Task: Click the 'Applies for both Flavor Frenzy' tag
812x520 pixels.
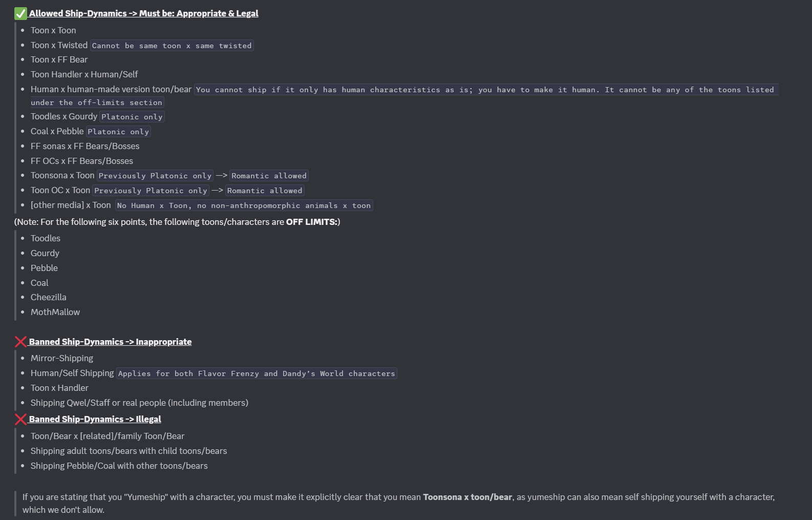Action: pyautogui.click(x=257, y=373)
